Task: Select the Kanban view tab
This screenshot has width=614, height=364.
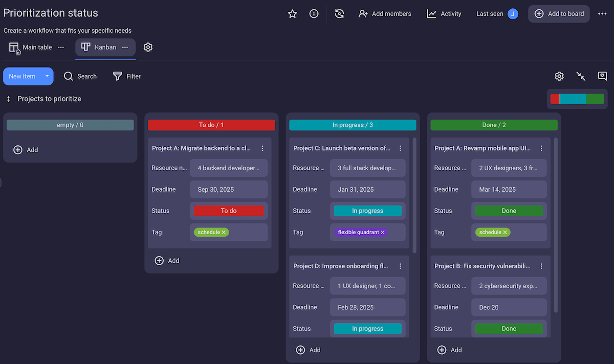Action: pyautogui.click(x=99, y=47)
